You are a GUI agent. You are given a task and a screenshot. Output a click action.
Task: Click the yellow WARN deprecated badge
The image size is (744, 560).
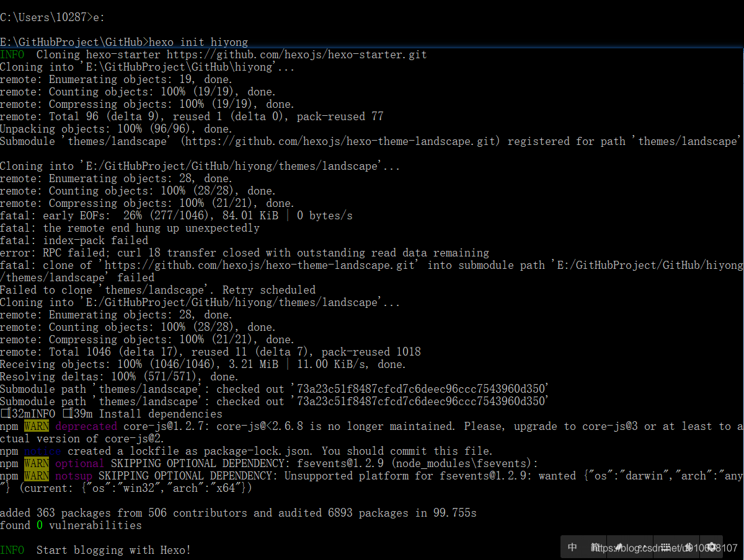pyautogui.click(x=35, y=426)
